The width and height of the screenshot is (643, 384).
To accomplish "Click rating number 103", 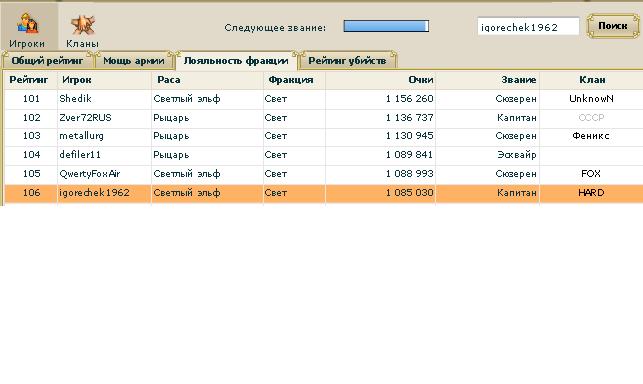I will pyautogui.click(x=31, y=136).
